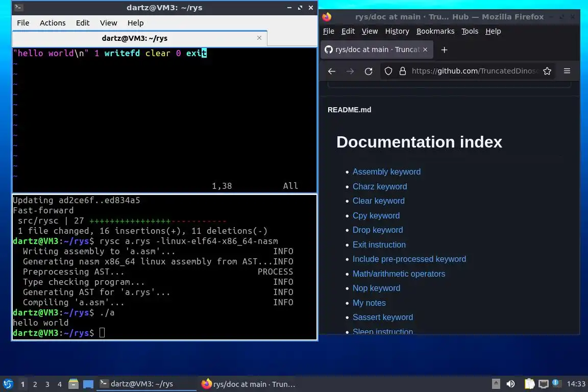This screenshot has width=588, height=392.
Task: Open Assembly keyword documentation link
Action: 386,172
